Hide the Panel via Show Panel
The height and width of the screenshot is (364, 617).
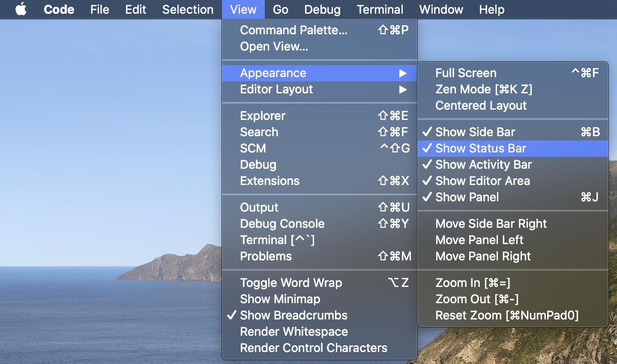point(467,197)
